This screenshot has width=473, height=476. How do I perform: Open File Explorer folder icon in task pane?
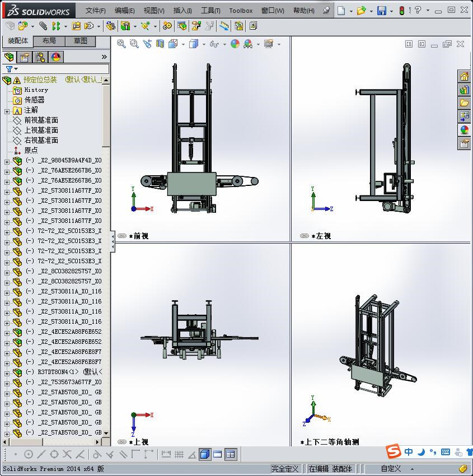(x=464, y=103)
